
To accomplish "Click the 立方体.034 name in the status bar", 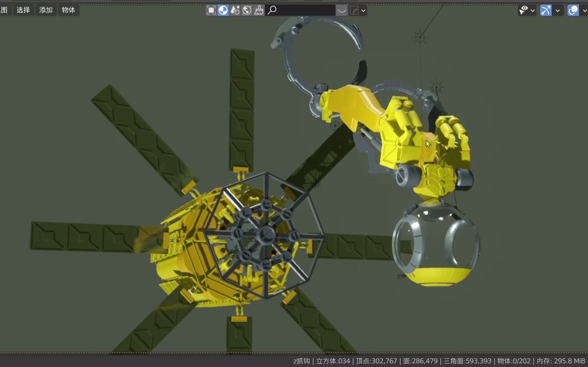I will 333,361.
